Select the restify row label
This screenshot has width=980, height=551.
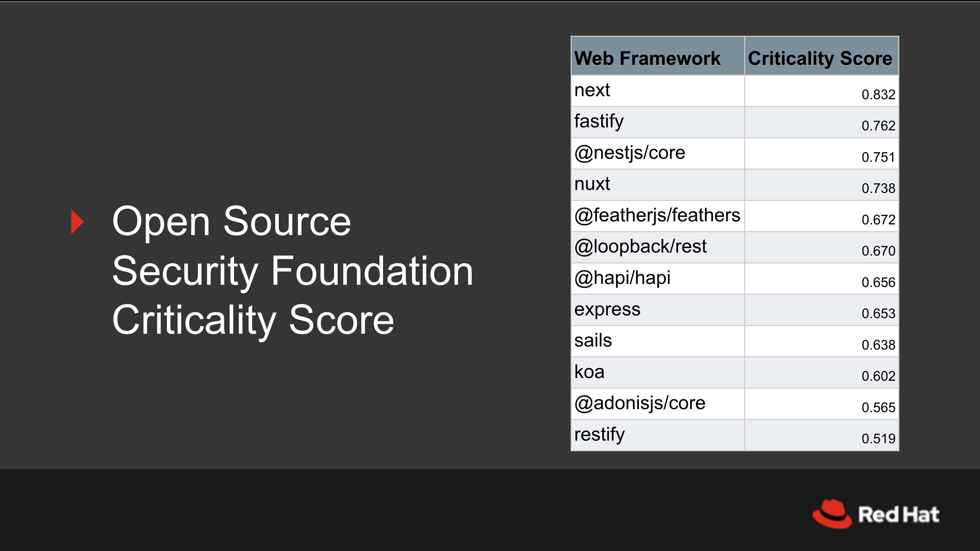(x=599, y=435)
